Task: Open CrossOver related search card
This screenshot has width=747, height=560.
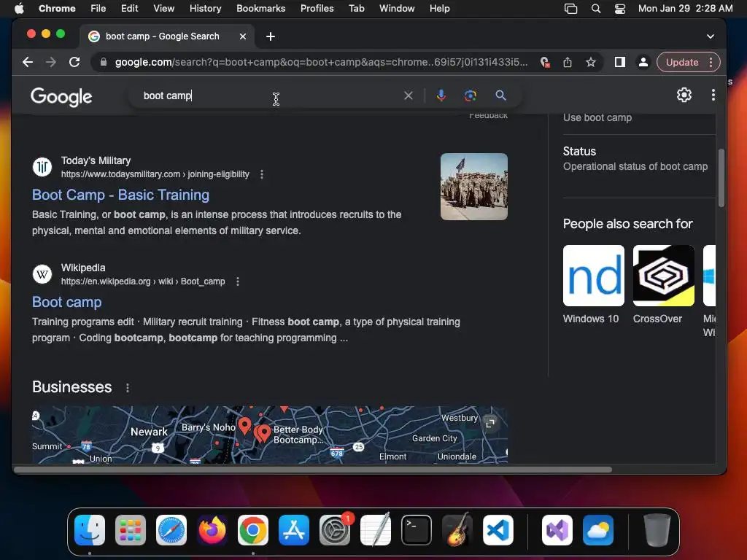Action: pyautogui.click(x=664, y=285)
